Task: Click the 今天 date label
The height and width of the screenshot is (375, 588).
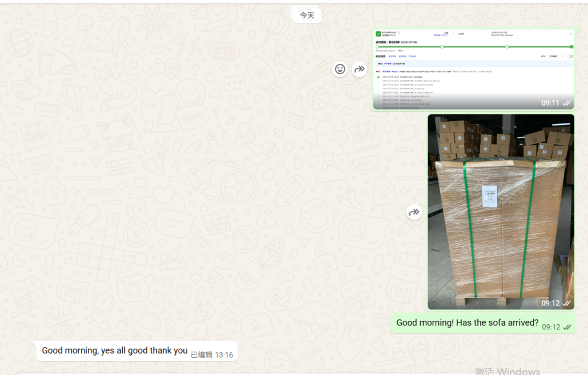Action: [307, 15]
